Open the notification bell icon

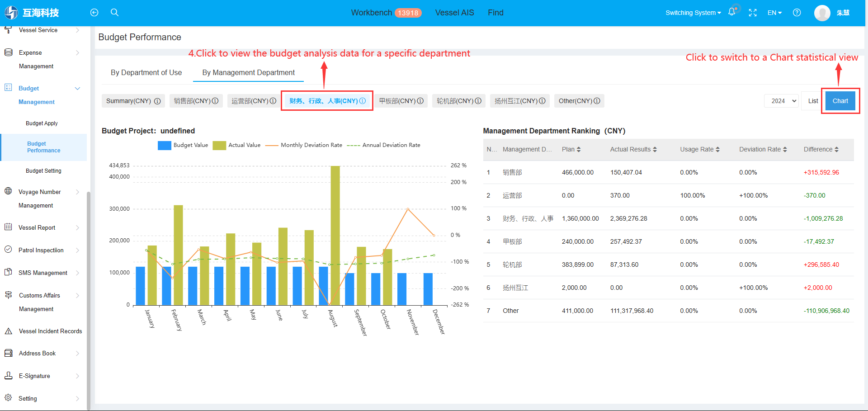coord(731,12)
